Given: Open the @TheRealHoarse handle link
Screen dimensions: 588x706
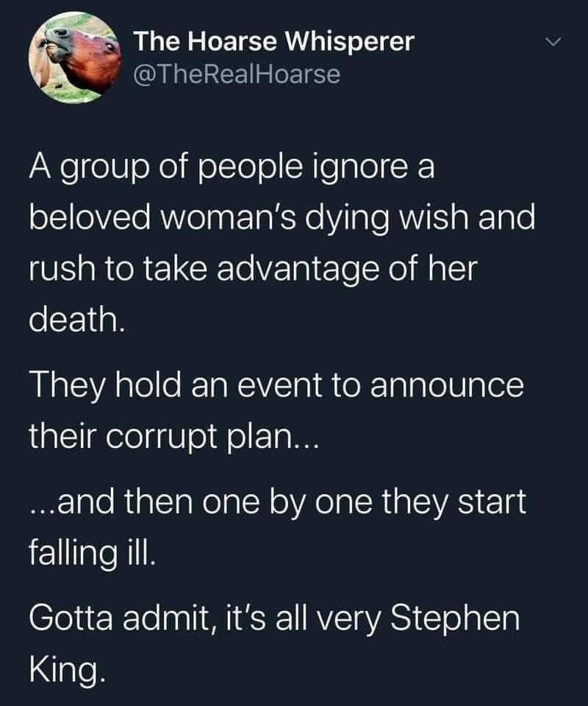Looking at the screenshot, I should [237, 74].
